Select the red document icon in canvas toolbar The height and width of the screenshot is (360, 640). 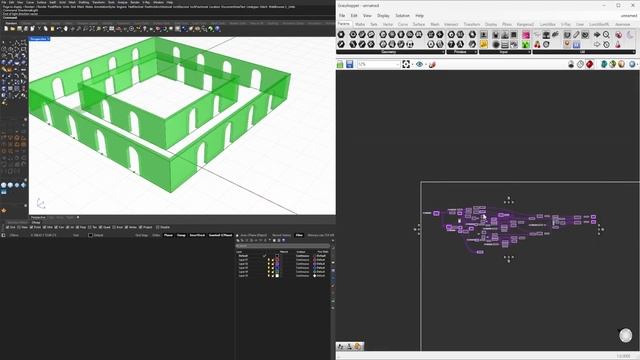click(590, 64)
